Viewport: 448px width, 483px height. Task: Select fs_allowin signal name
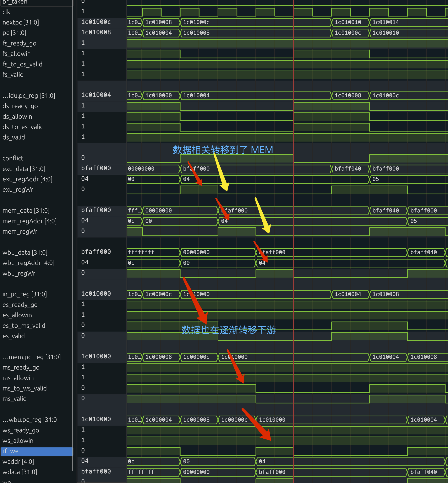tap(16, 54)
